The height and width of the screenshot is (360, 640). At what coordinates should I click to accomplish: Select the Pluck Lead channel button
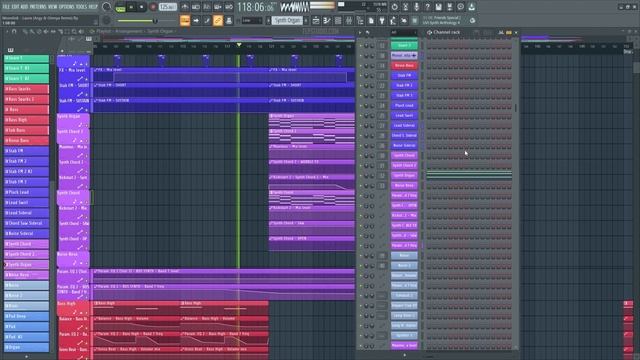(404, 105)
